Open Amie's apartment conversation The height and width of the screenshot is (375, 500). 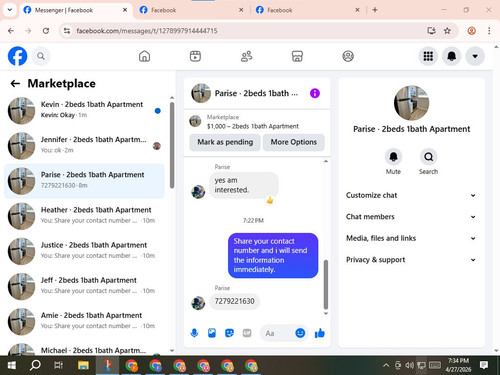[x=84, y=321]
